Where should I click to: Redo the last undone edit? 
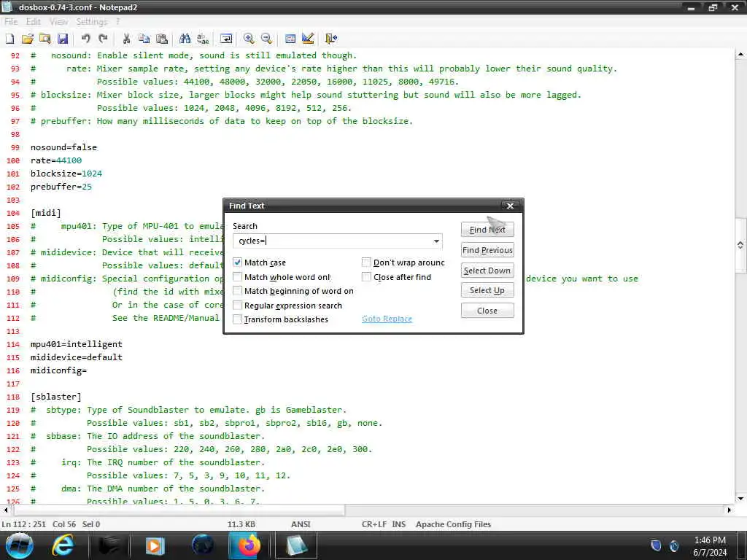(x=103, y=39)
